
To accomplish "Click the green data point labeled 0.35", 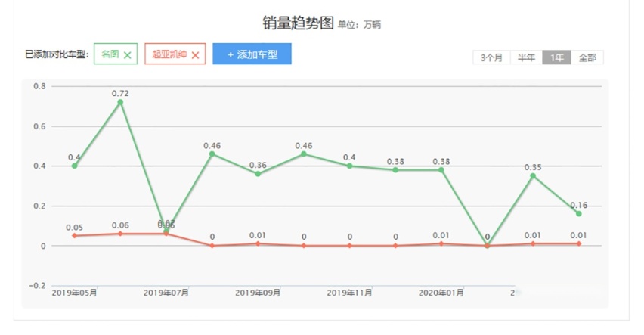I will pos(533,176).
